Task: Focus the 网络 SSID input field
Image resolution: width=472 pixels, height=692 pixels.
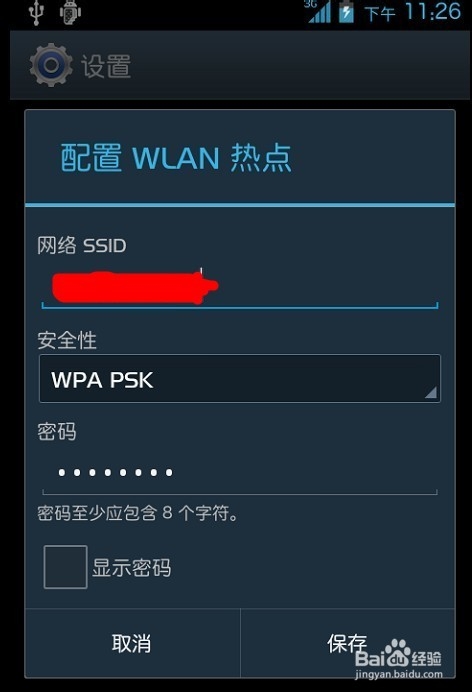Action: click(x=240, y=287)
